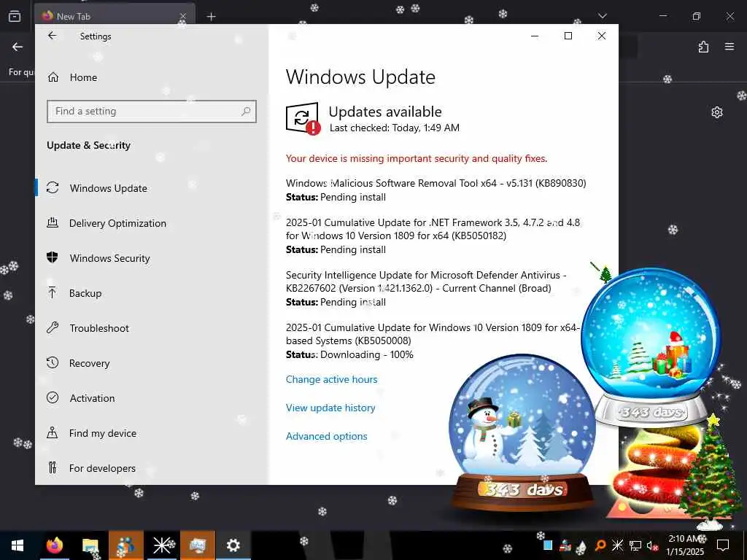Click the Home house icon
The image size is (747, 560).
pyautogui.click(x=53, y=77)
